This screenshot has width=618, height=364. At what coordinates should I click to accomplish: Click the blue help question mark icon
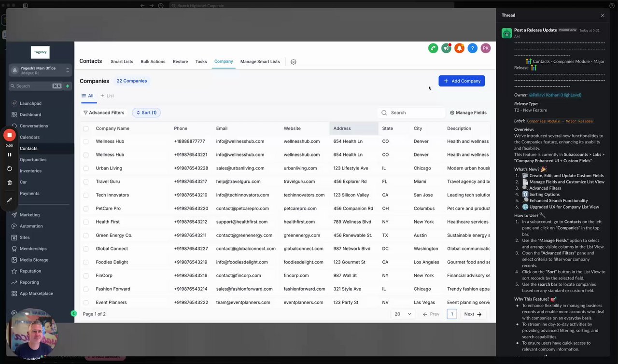click(x=473, y=48)
